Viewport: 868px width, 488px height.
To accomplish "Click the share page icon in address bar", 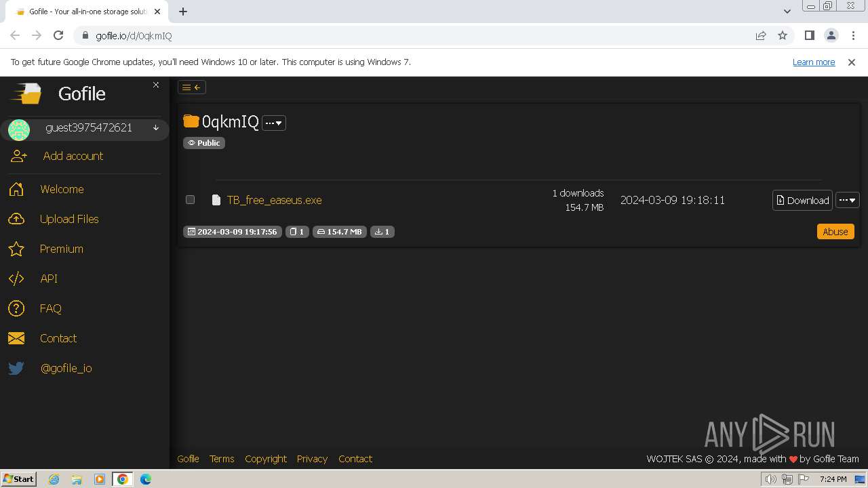I will tap(761, 36).
